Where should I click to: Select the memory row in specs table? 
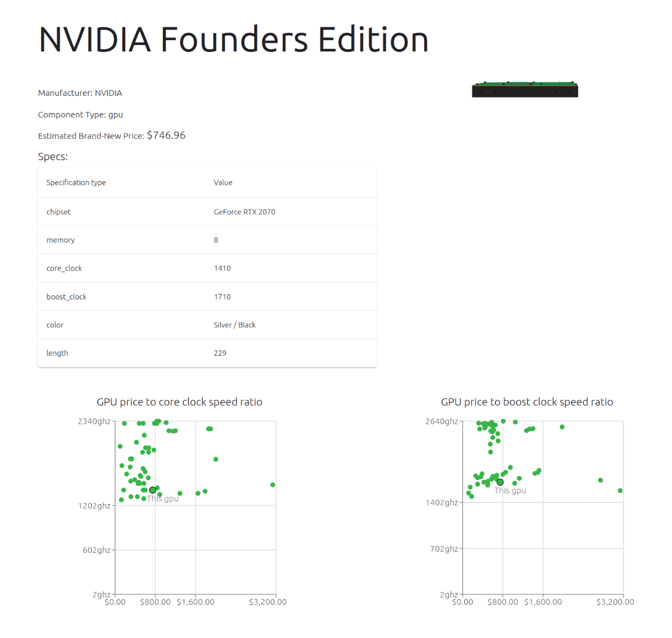point(207,240)
